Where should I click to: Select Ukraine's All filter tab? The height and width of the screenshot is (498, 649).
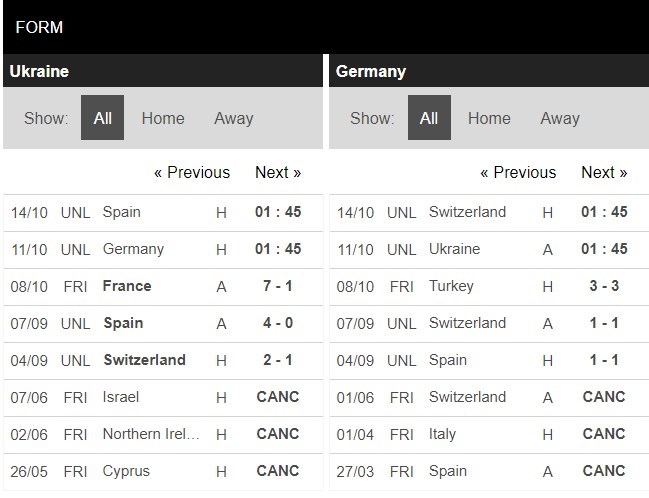click(x=102, y=118)
